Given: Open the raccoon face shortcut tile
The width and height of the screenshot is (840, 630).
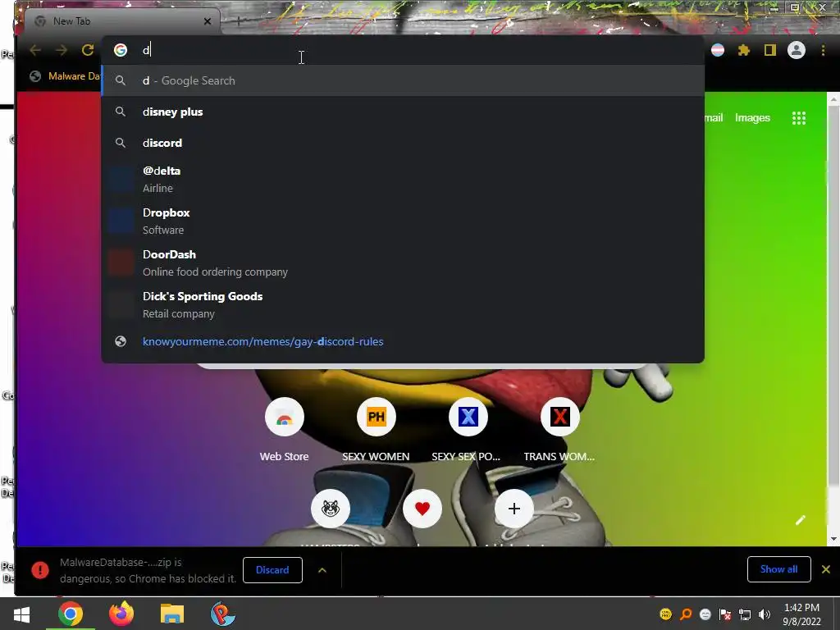Looking at the screenshot, I should (x=331, y=509).
